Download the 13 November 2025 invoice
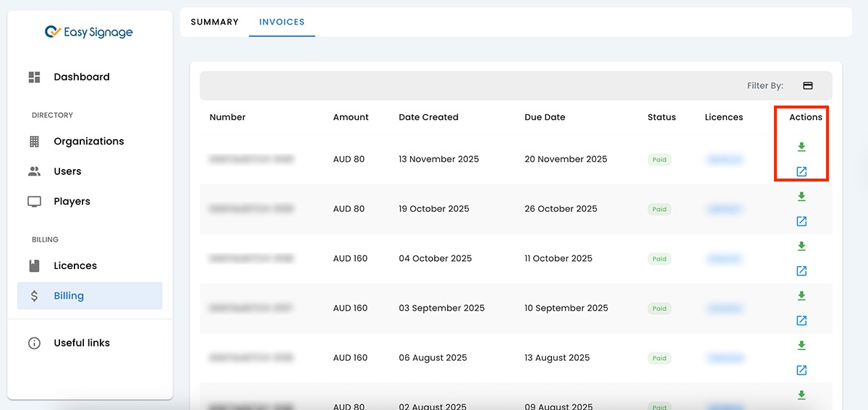Image resolution: width=868 pixels, height=410 pixels. (x=801, y=147)
